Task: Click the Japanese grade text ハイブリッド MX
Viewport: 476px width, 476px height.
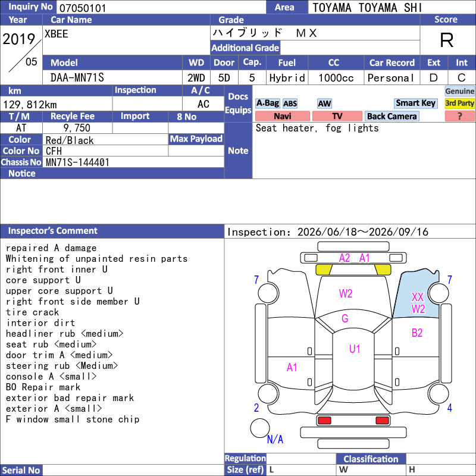Action: pyautogui.click(x=265, y=33)
